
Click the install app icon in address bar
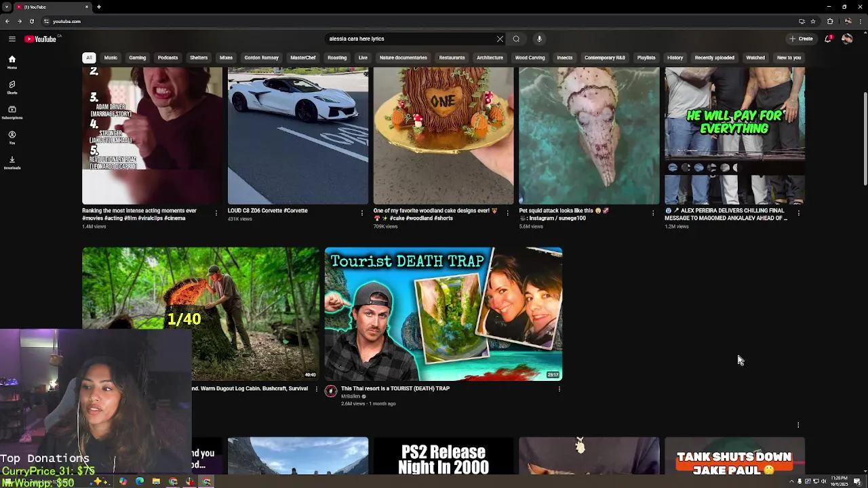tap(802, 21)
